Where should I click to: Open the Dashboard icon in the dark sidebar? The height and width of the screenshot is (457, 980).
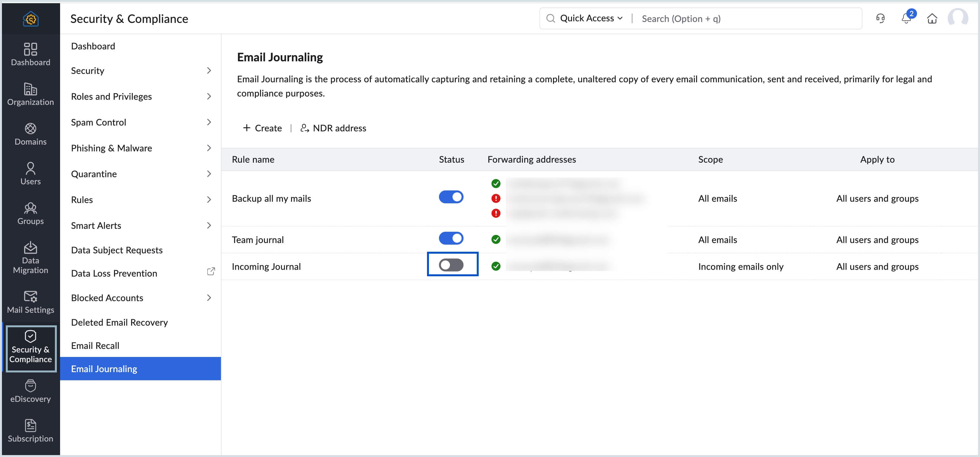pos(30,54)
